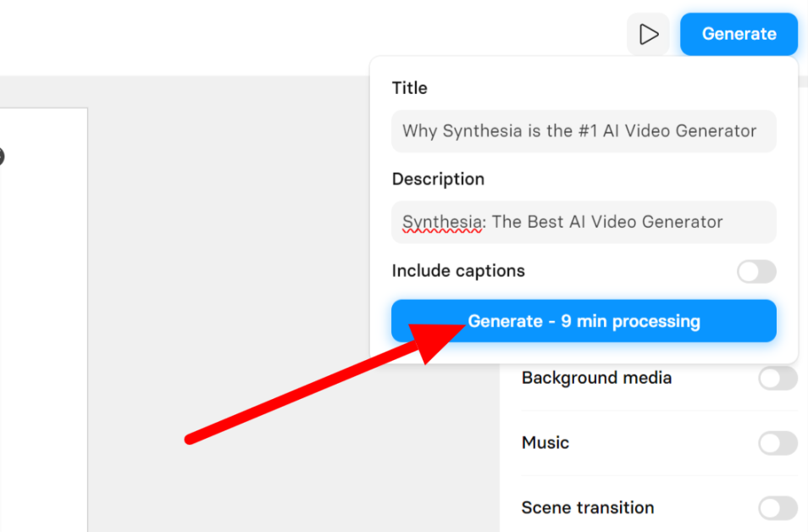Image resolution: width=808 pixels, height=532 pixels.
Task: Click the Title label above the text field
Action: (x=409, y=88)
